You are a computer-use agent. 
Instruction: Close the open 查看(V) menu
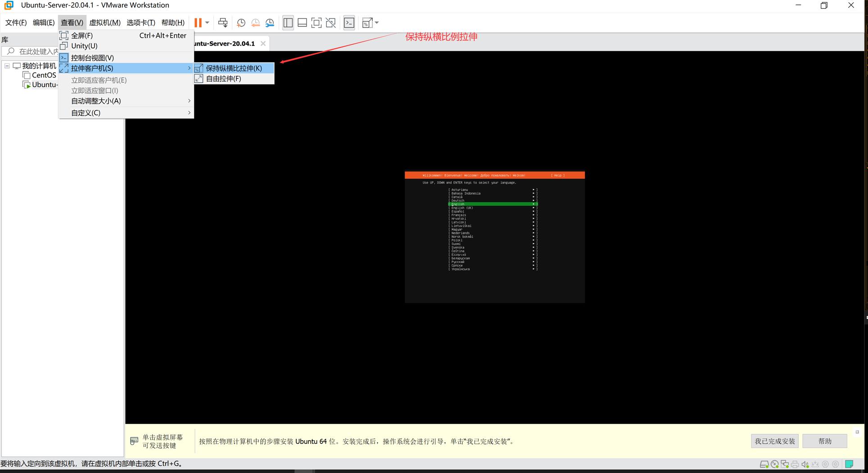tap(72, 23)
